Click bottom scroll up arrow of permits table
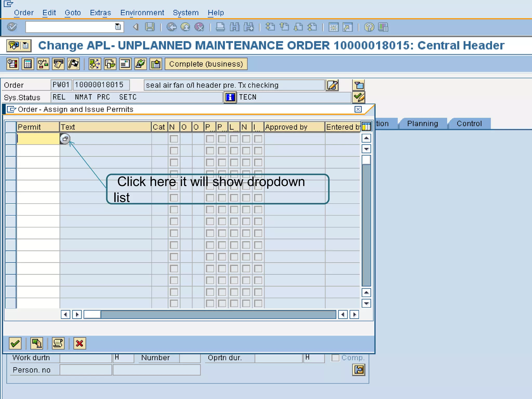This screenshot has height=399, width=532. (366, 292)
